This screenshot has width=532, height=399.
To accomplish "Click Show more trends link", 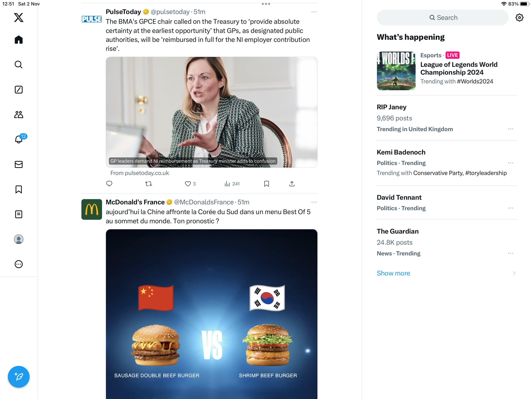I will click(393, 273).
